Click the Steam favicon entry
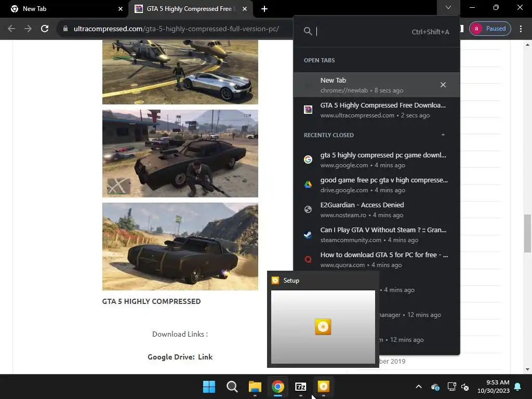 pyautogui.click(x=308, y=234)
